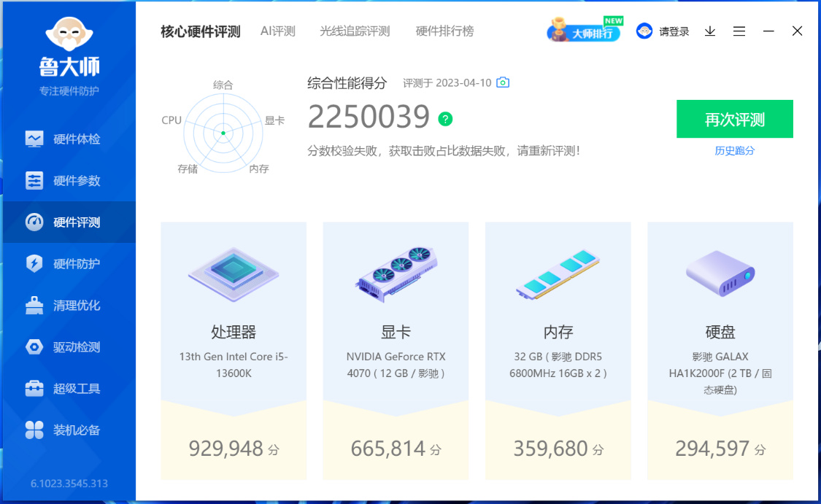Click the 929,948 processor score
The image size is (821, 504).
click(x=226, y=449)
